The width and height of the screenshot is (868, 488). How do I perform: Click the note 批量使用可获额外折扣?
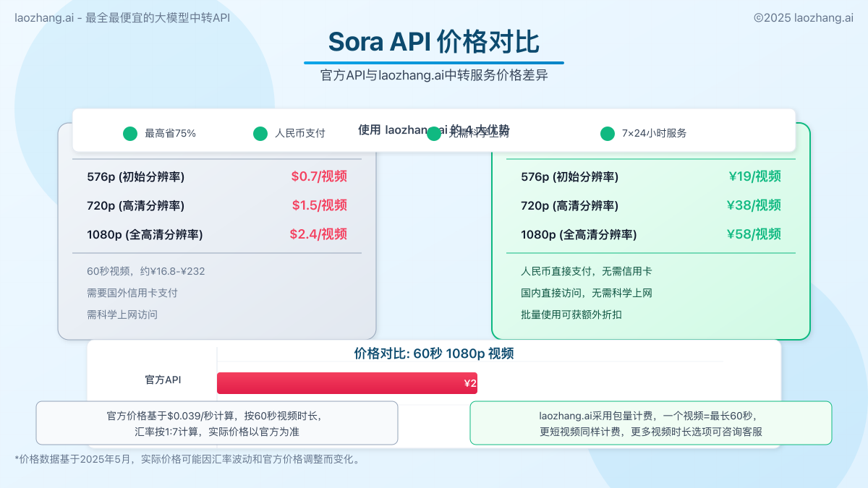571,314
